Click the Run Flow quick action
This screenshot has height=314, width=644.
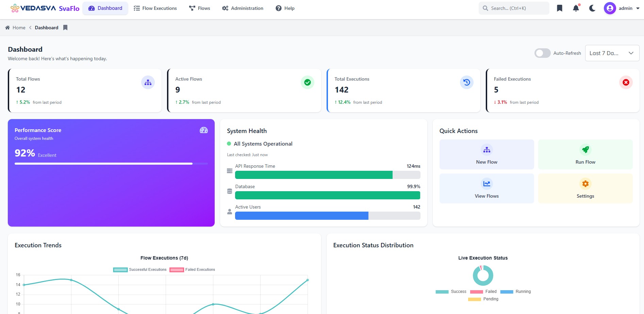pyautogui.click(x=585, y=154)
